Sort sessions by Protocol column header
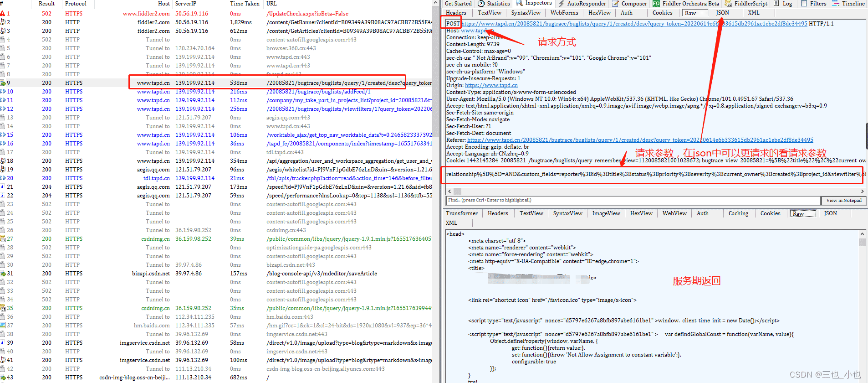 click(76, 4)
